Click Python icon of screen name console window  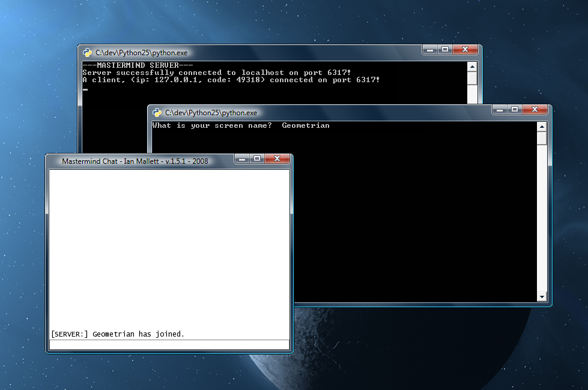coord(157,113)
